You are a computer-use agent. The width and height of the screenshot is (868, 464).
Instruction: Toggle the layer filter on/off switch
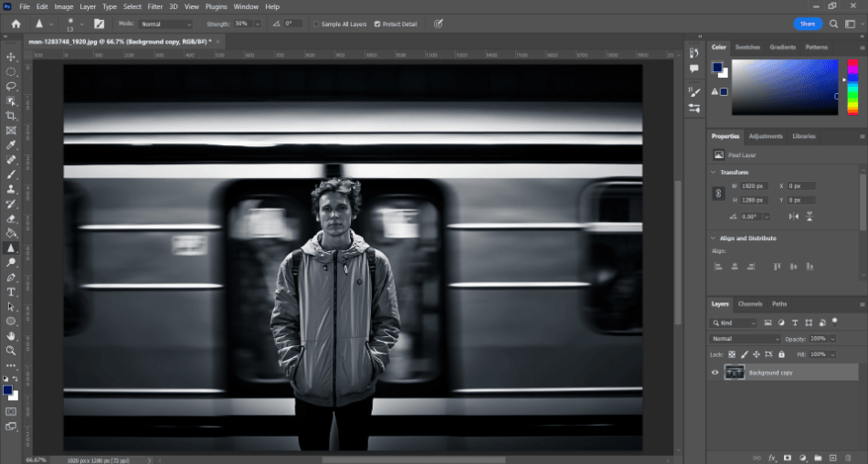tap(835, 322)
